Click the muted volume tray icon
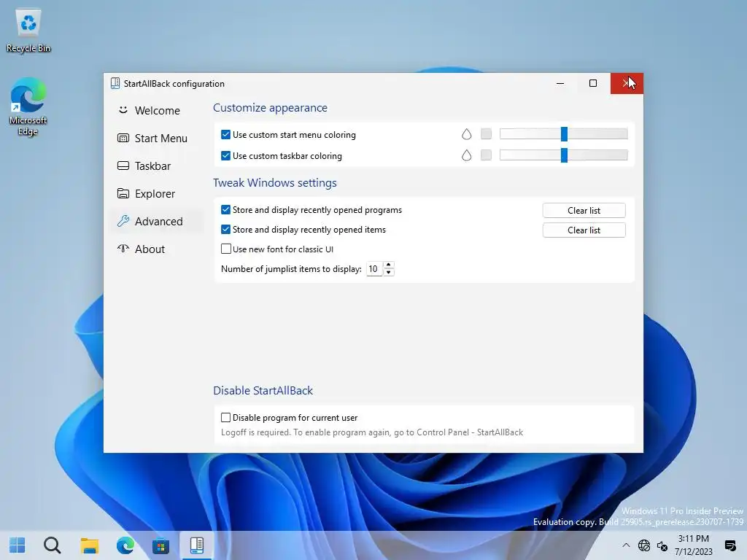This screenshot has height=560, width=747. point(662,545)
